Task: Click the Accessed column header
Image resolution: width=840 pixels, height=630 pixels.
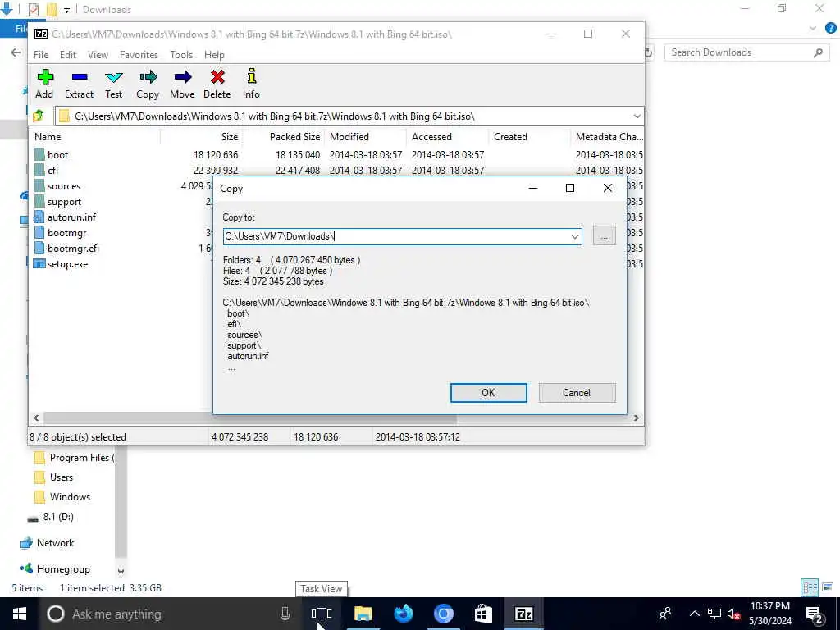Action: (447, 137)
